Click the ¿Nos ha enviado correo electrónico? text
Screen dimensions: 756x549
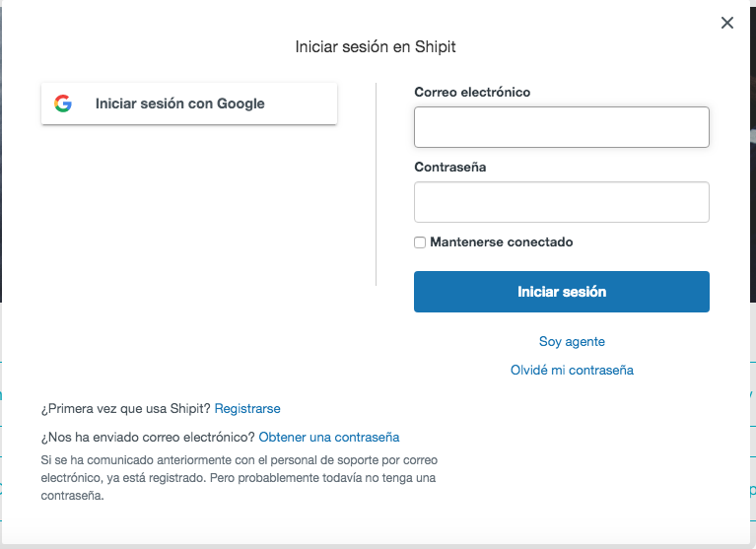148,438
